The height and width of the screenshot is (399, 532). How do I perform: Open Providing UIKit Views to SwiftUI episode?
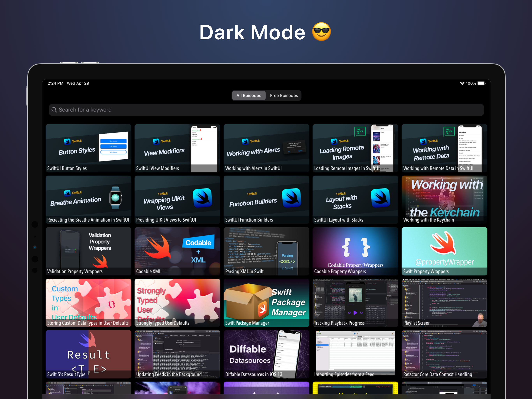(x=177, y=200)
